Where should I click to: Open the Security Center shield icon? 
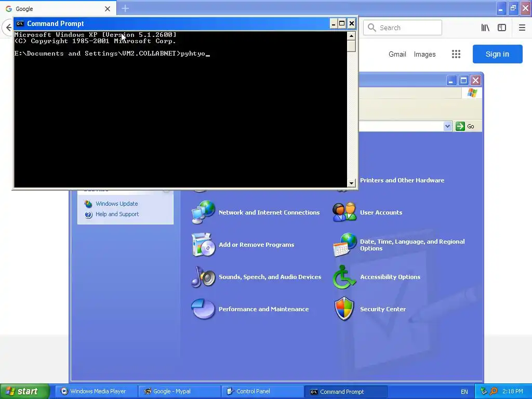tap(344, 309)
